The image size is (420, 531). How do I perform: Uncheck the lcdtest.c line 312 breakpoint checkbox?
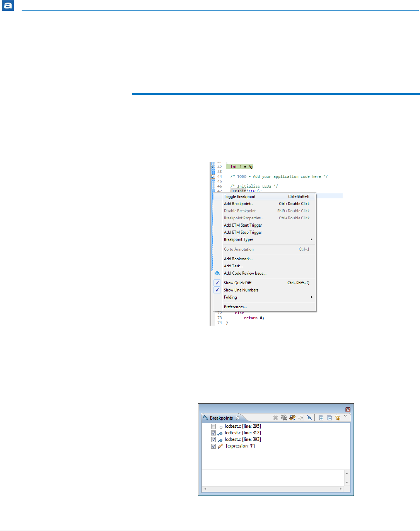[x=213, y=433]
